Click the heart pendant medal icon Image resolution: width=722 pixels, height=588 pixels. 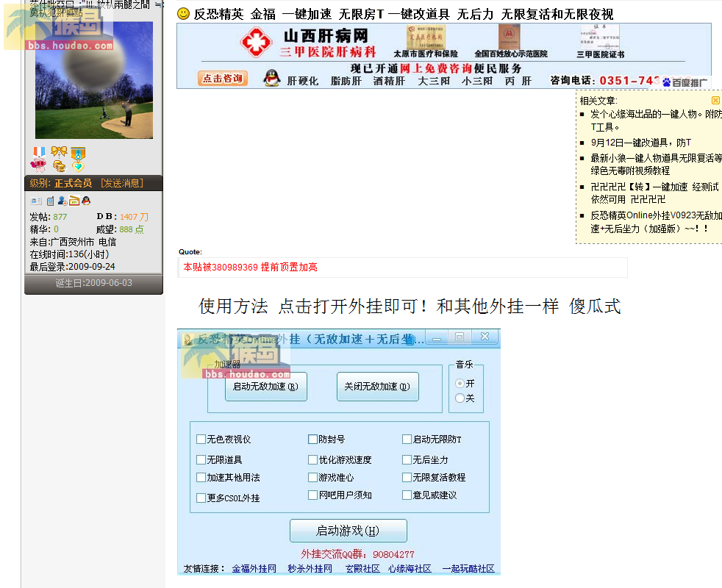pyautogui.click(x=78, y=159)
